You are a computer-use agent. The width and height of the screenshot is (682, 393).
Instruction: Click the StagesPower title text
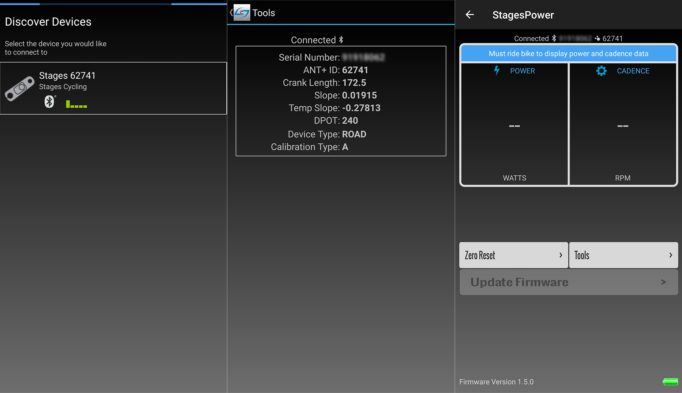(x=523, y=15)
